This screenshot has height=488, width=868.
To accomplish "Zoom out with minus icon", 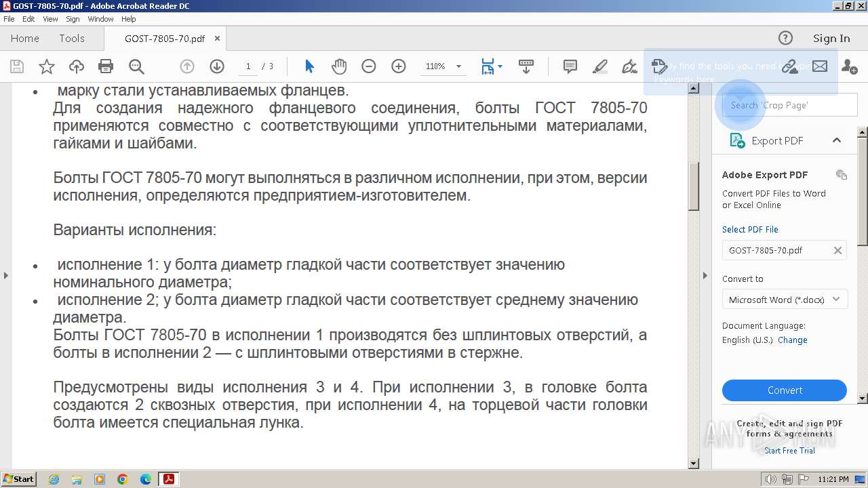I will pyautogui.click(x=369, y=66).
